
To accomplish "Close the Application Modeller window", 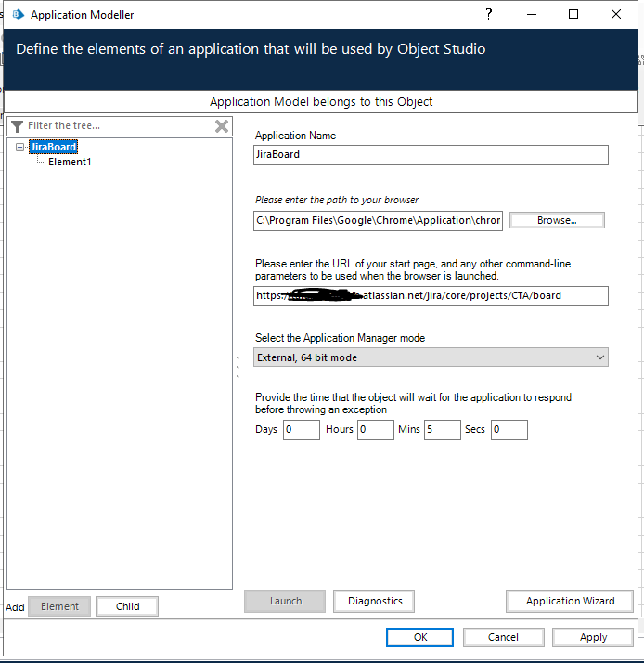I will 616,14.
